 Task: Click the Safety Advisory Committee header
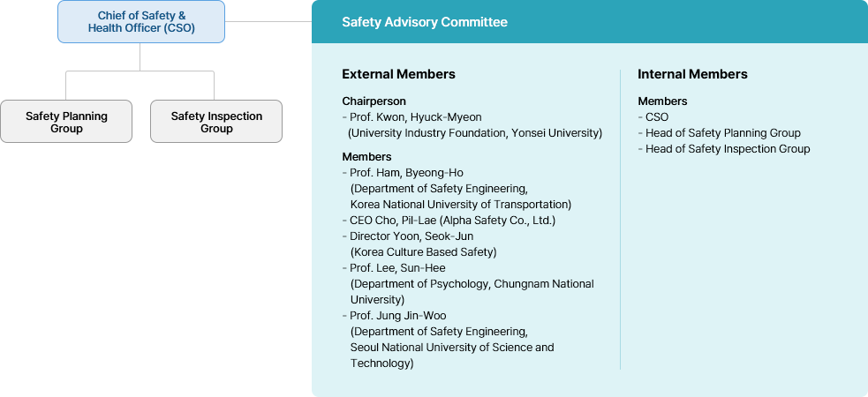point(425,22)
